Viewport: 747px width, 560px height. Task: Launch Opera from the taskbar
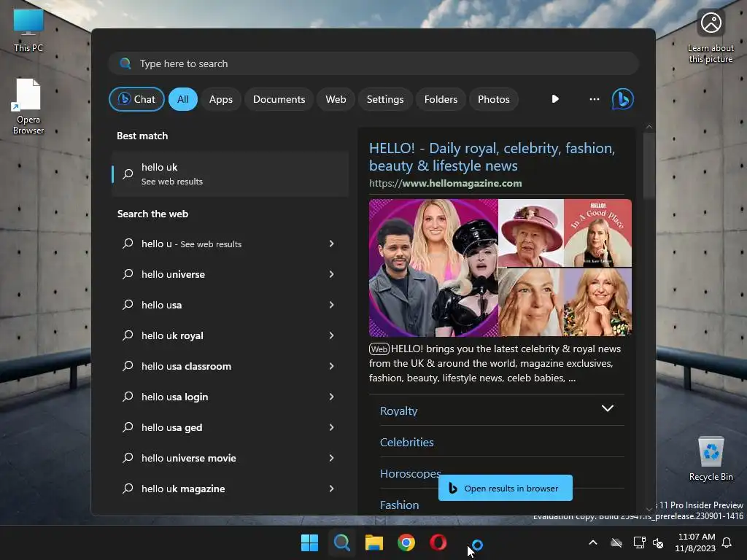[438, 542]
